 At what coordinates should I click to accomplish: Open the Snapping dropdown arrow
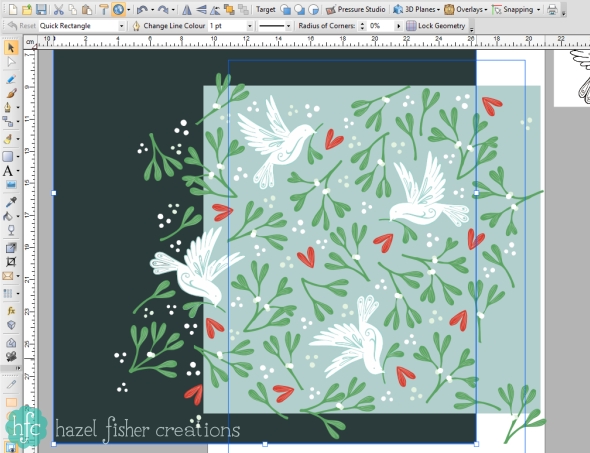point(538,10)
